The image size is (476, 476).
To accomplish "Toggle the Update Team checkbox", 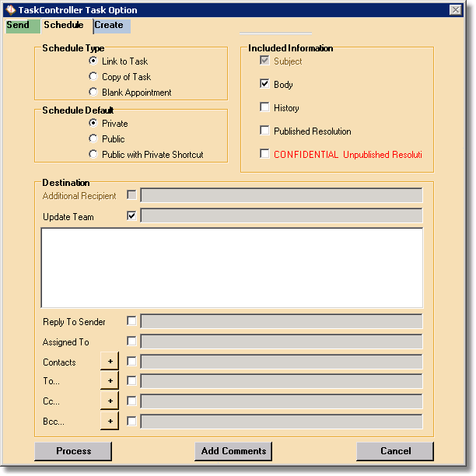I will [131, 216].
